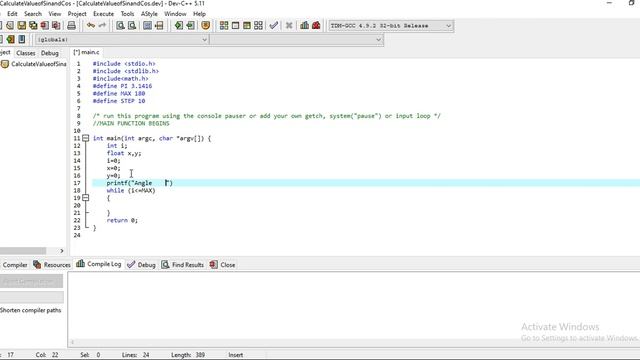The width and height of the screenshot is (640, 360).
Task: Click the 'Insert' status bar indicator
Action: point(236,355)
